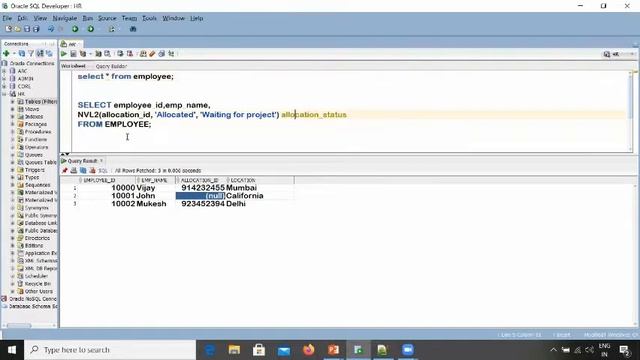Expand the Packages tree node
The width and height of the screenshot is (640, 360).
click(12, 124)
